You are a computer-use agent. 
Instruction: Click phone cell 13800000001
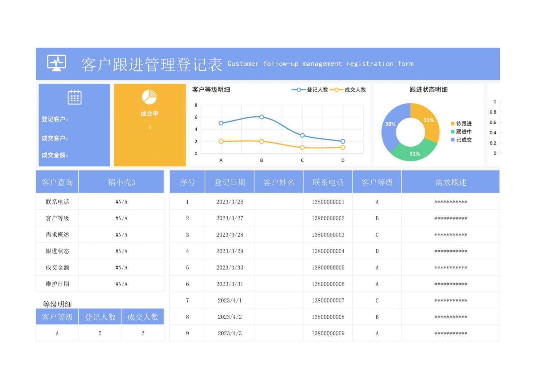[328, 202]
